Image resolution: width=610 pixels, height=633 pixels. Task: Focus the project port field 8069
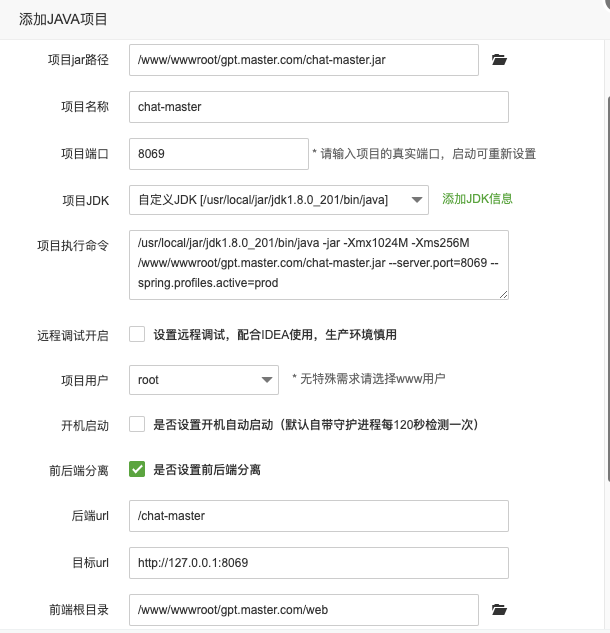coord(219,154)
